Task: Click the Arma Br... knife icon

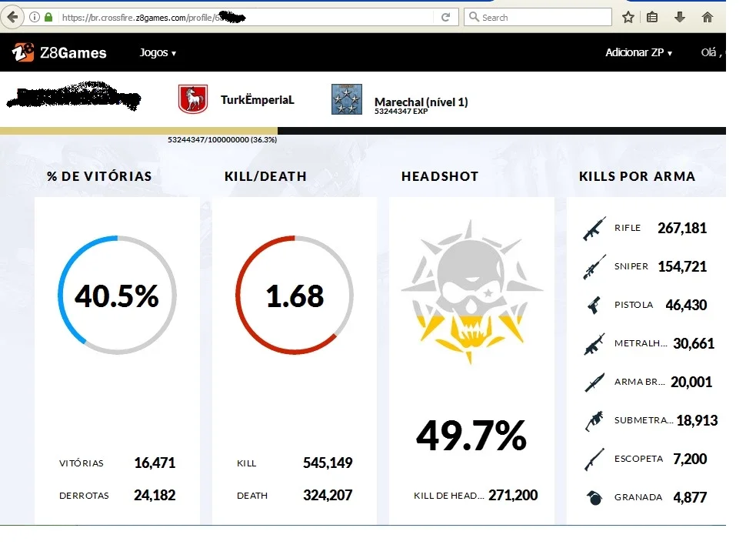Action: (x=594, y=382)
